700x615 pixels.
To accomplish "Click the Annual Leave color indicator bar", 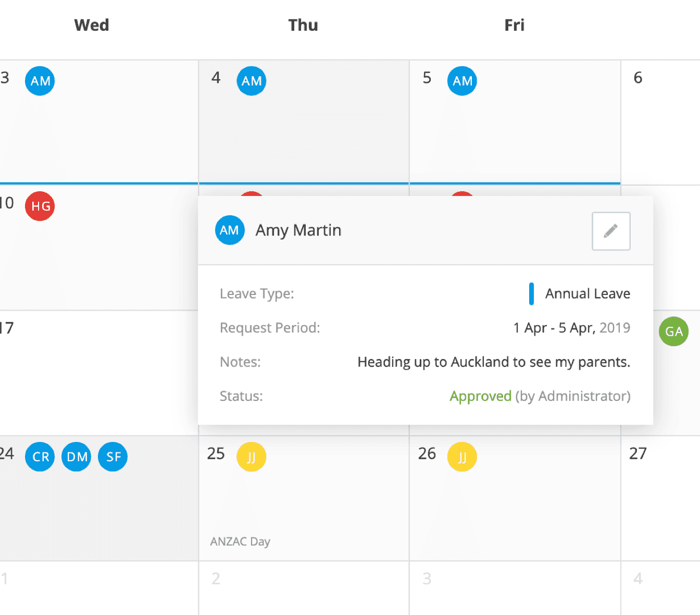I will [532, 293].
